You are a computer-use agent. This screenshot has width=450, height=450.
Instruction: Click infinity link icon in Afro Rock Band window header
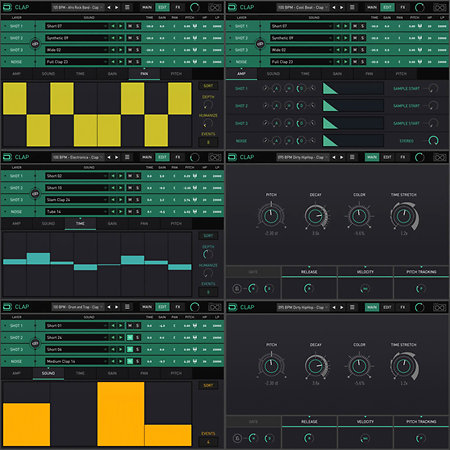coord(215,7)
